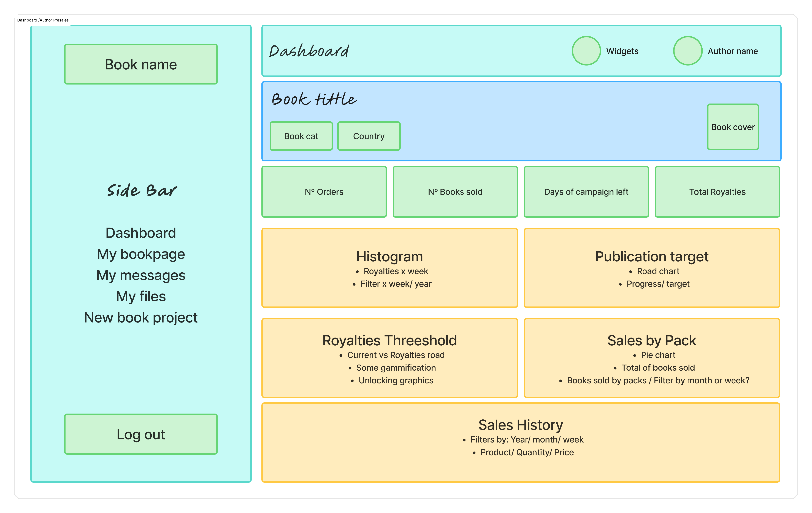
Task: Go to My messages in sidebar
Action: tap(141, 275)
